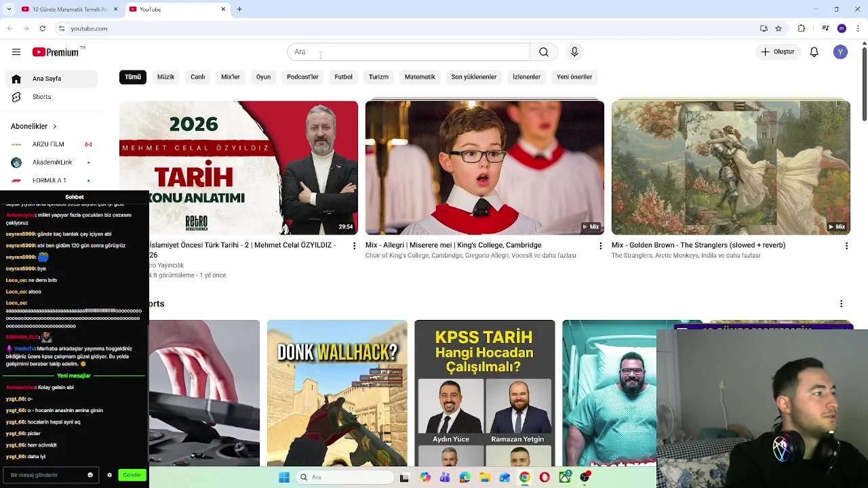Open more options for Tarih video
Image resolution: width=868 pixels, height=488 pixels.
click(354, 246)
